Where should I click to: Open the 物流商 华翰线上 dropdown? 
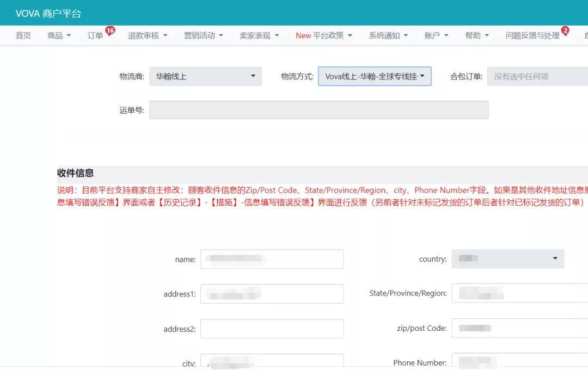205,76
